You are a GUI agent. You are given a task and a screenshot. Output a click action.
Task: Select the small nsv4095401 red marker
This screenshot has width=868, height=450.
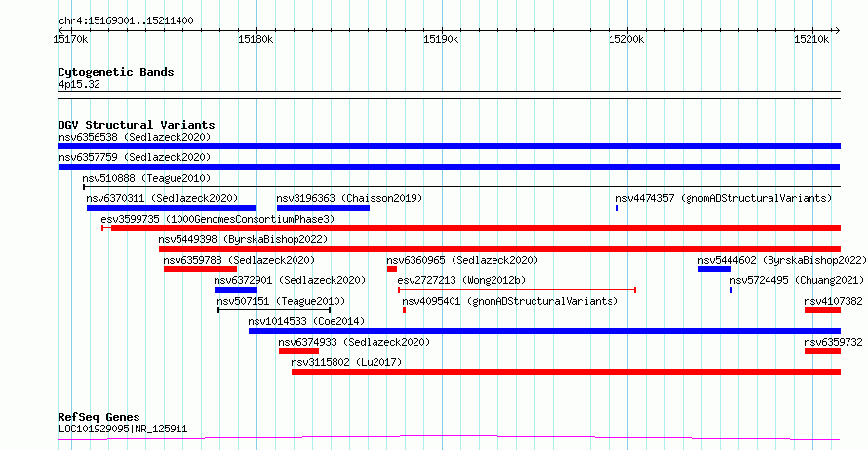tap(404, 310)
